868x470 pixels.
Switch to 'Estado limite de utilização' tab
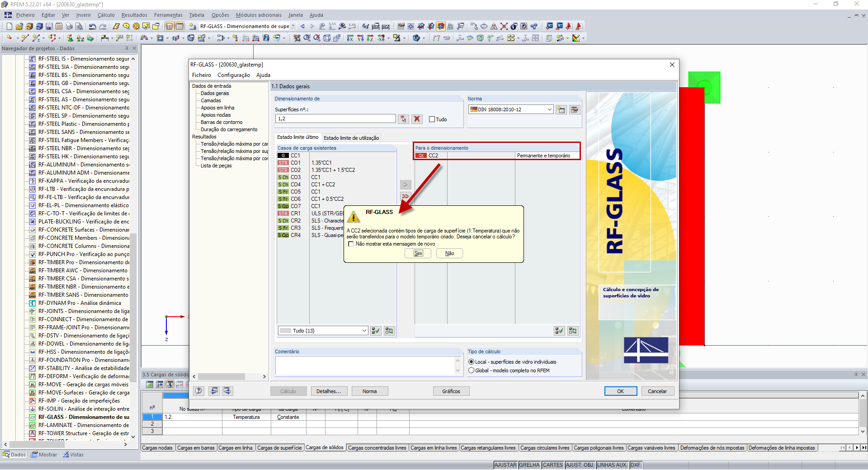pos(351,138)
